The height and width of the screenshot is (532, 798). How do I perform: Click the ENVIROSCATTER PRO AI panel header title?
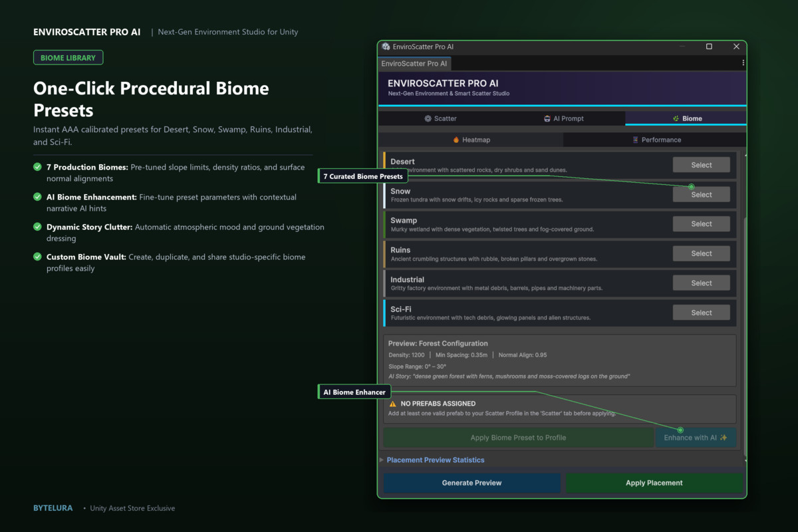pos(443,84)
